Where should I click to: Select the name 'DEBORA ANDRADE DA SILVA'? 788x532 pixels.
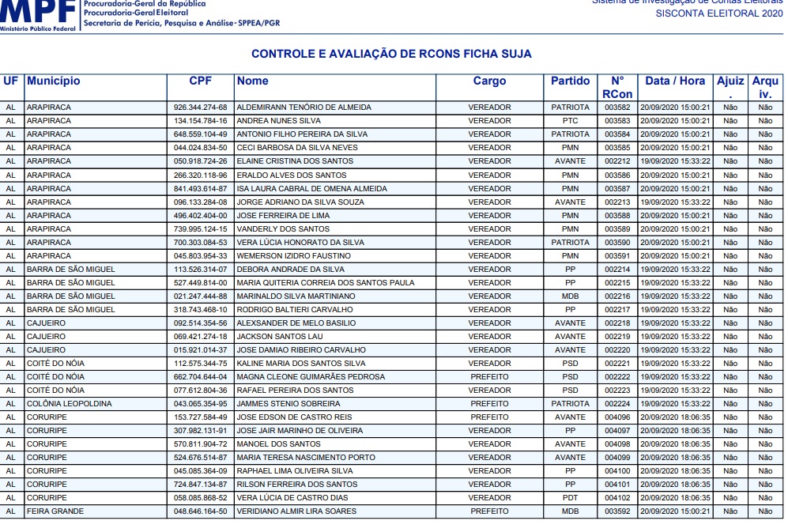pos(291,270)
